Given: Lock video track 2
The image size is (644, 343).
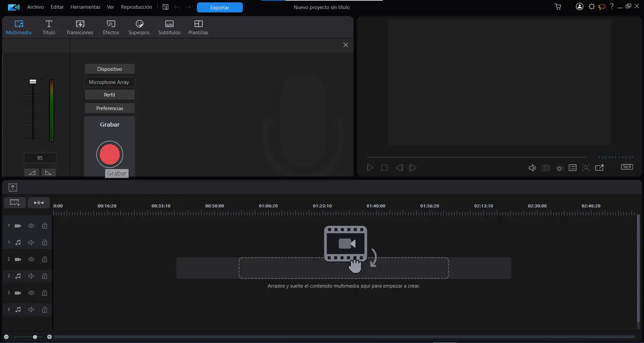Looking at the screenshot, I should pos(45,259).
